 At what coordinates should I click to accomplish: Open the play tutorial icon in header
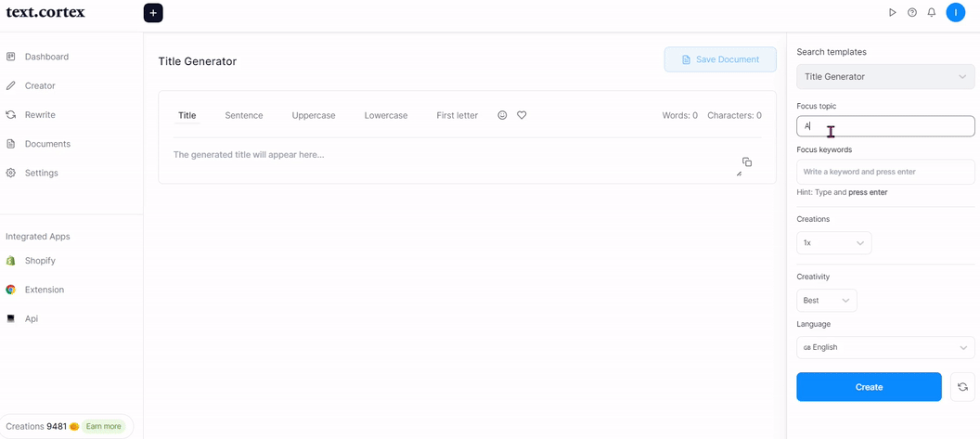(x=893, y=12)
